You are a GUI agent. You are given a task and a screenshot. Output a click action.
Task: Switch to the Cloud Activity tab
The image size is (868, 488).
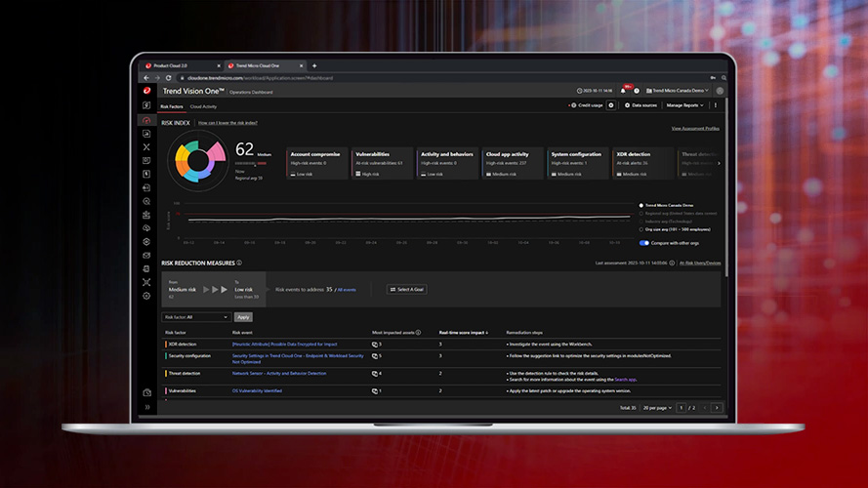click(203, 106)
